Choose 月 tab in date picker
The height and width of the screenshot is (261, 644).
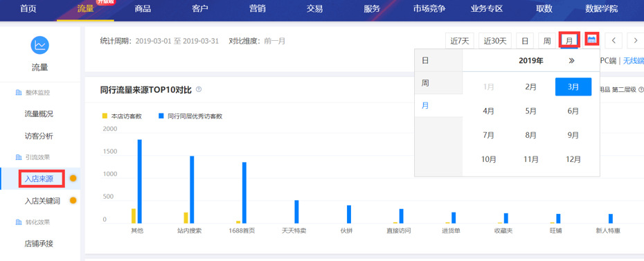(438, 105)
